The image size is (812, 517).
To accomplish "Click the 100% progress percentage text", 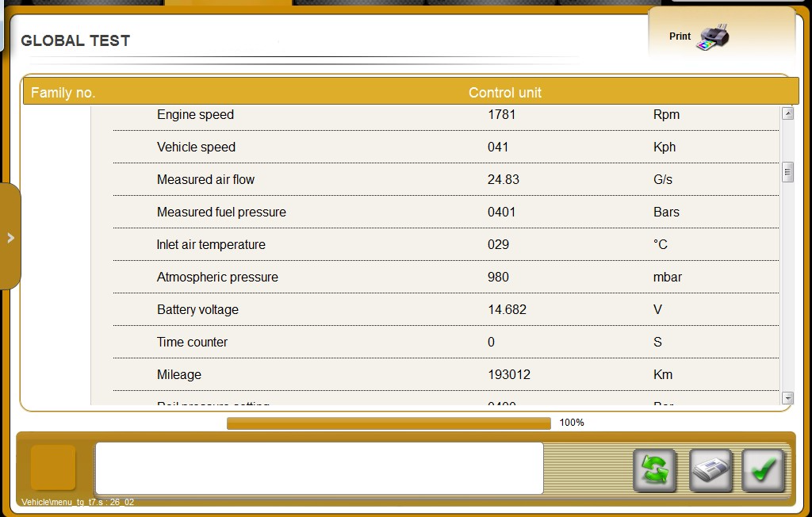I will (572, 423).
